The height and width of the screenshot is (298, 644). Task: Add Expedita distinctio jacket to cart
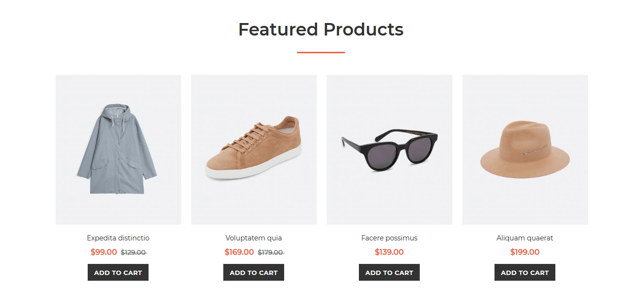(118, 272)
